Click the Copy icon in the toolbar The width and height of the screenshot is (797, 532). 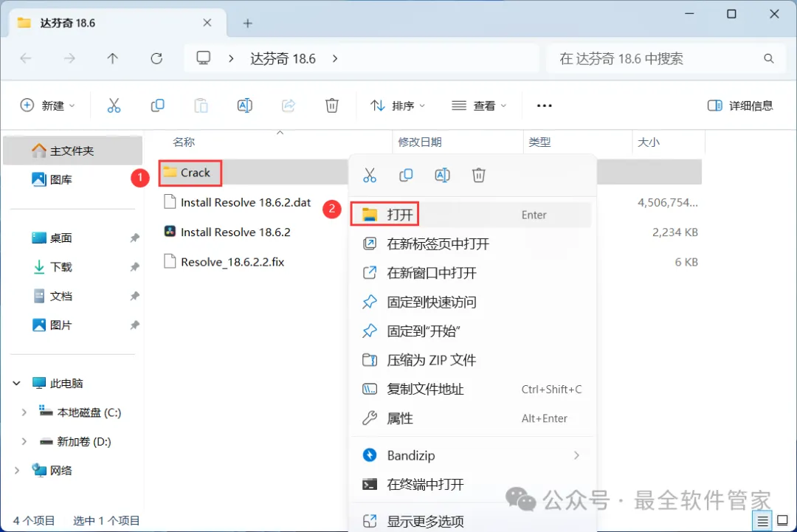[x=158, y=106]
